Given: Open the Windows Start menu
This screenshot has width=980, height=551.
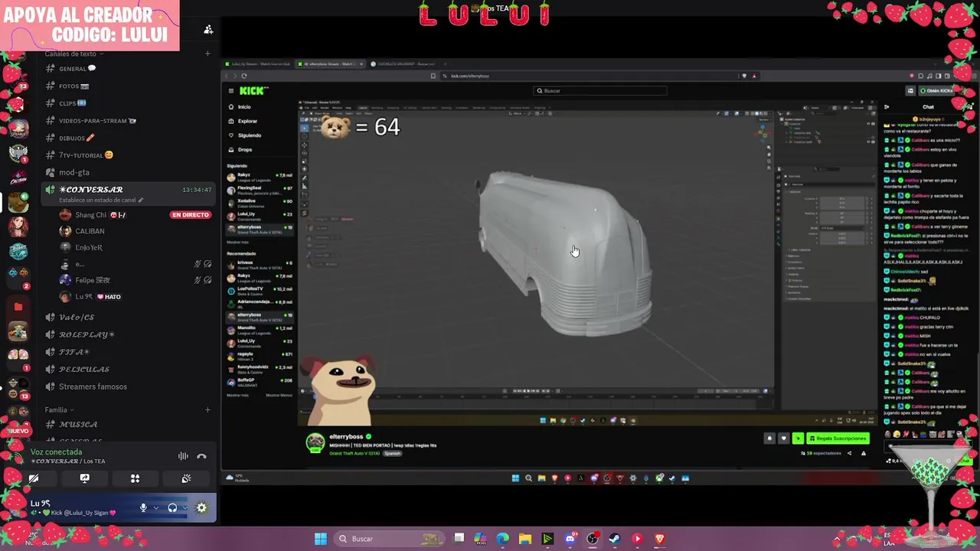Looking at the screenshot, I should (321, 539).
